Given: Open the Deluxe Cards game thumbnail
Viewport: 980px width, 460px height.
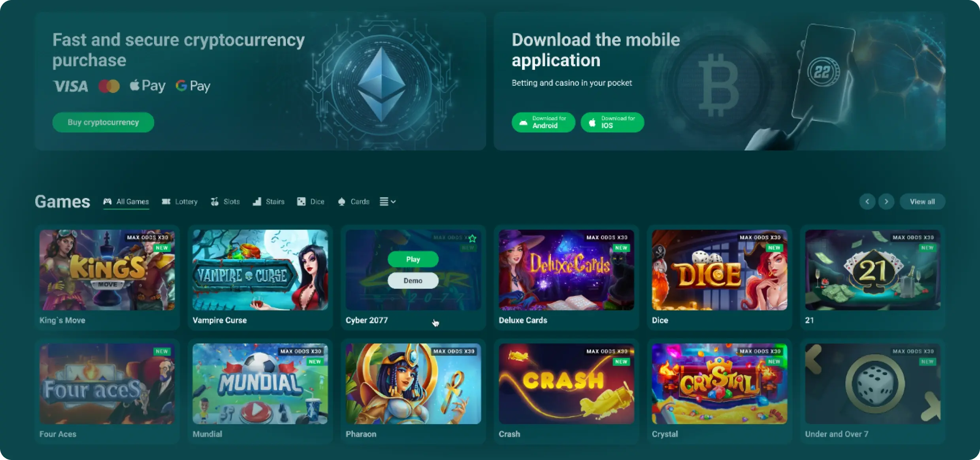Looking at the screenshot, I should 566,270.
